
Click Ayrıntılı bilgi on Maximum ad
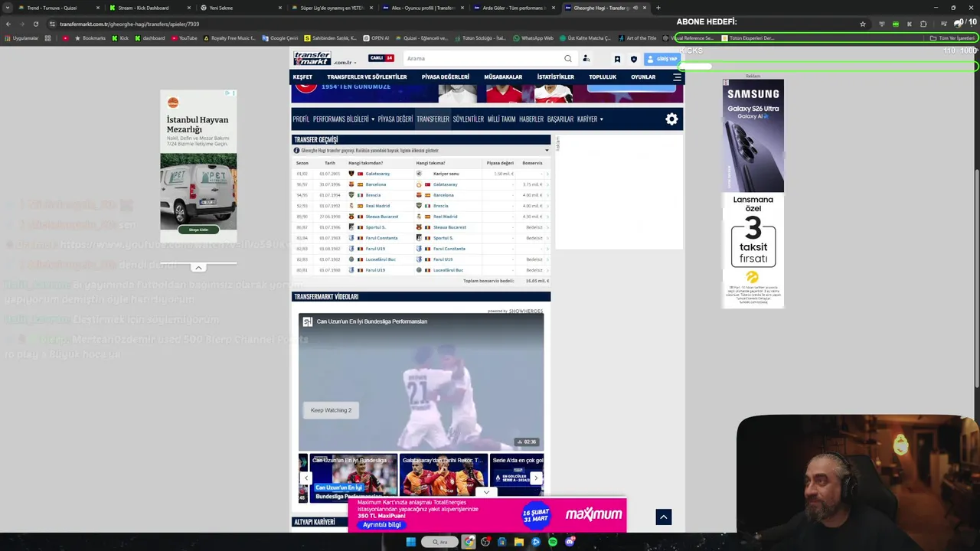(x=381, y=525)
